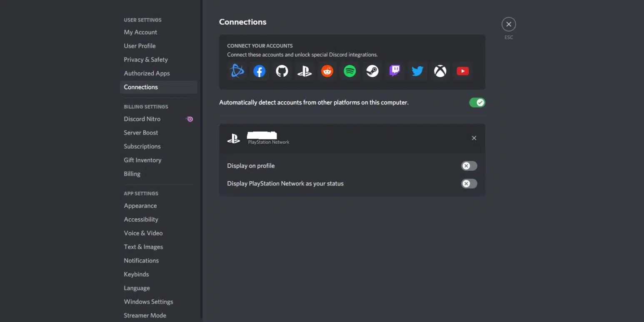This screenshot has height=322, width=644.
Task: Select Voice & Video settings
Action: 143,233
